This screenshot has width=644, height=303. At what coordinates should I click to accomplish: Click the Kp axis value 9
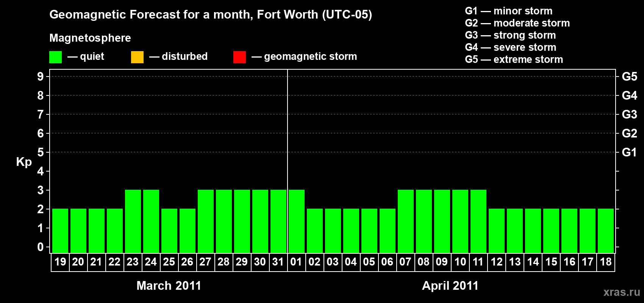(41, 77)
